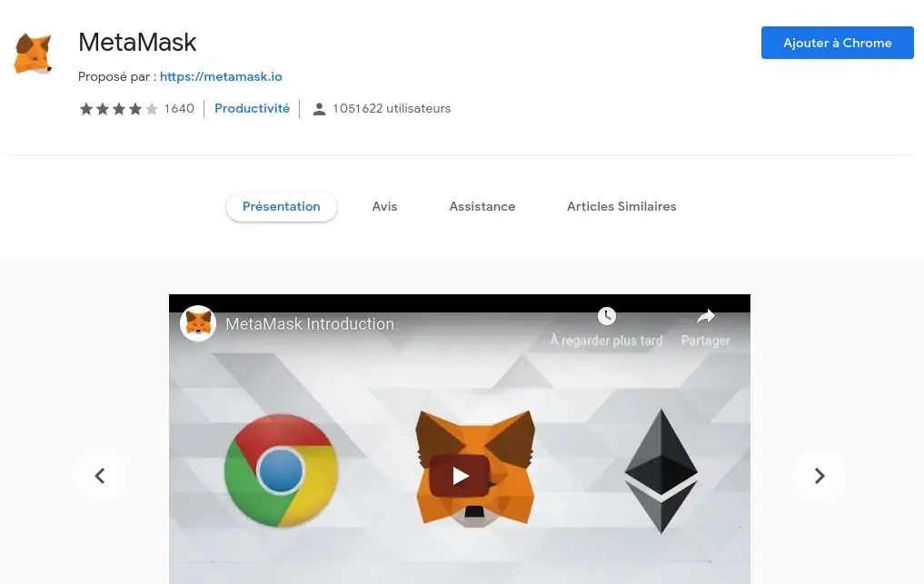Image resolution: width=924 pixels, height=584 pixels.
Task: Open the Articles Similaires tab
Action: [621, 207]
